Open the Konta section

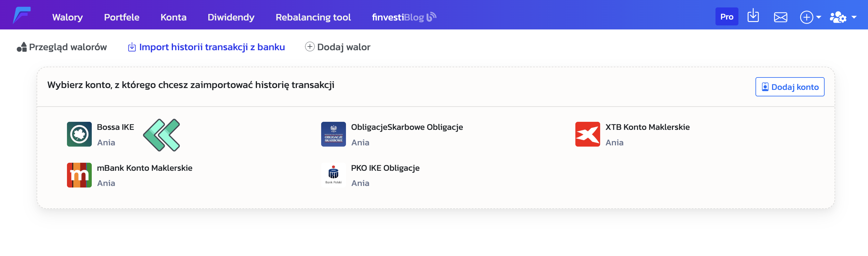(173, 17)
